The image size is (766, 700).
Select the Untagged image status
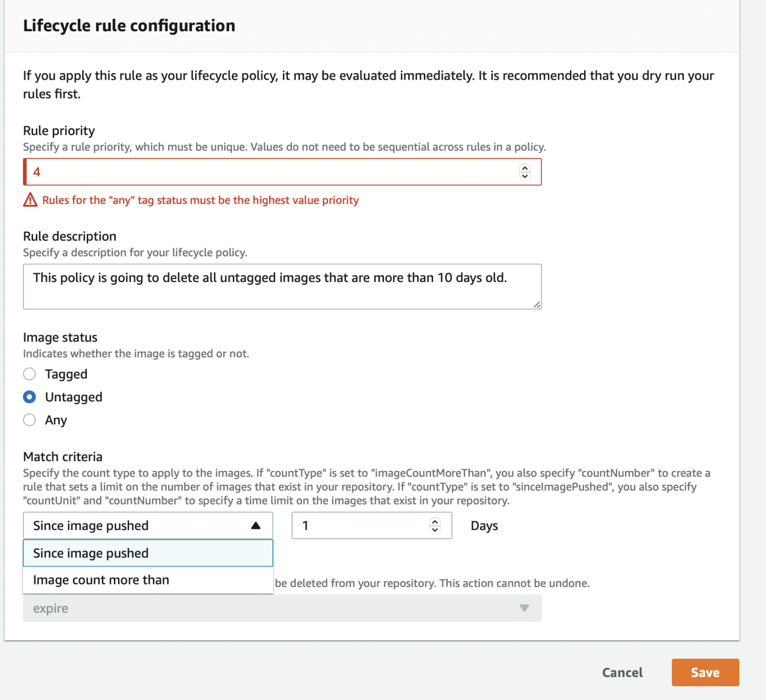29,397
